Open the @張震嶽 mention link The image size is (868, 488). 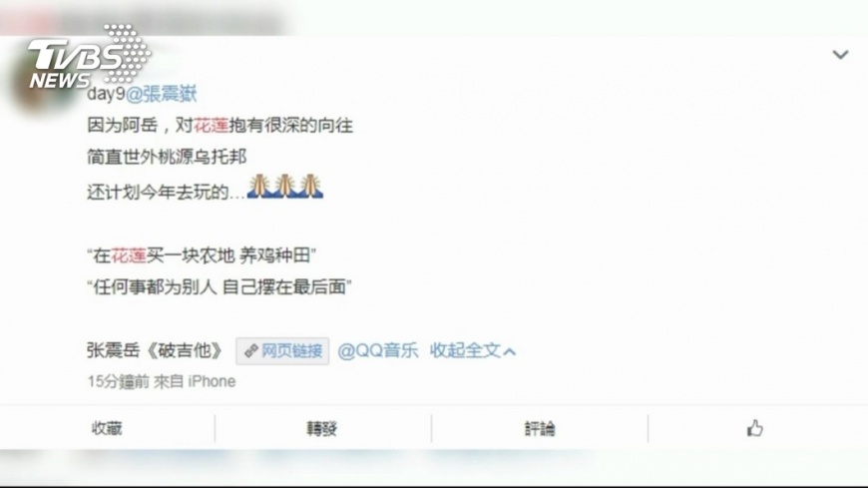pos(162,94)
